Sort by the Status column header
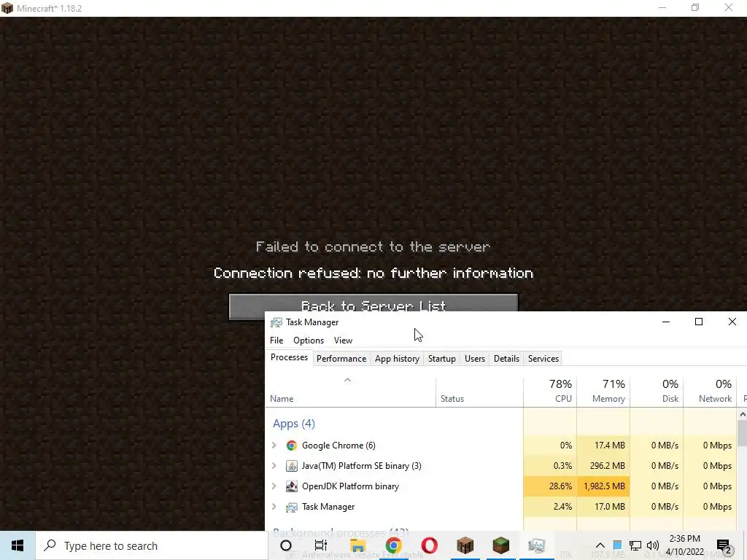Screen dimensions: 747x560 click(x=479, y=392)
